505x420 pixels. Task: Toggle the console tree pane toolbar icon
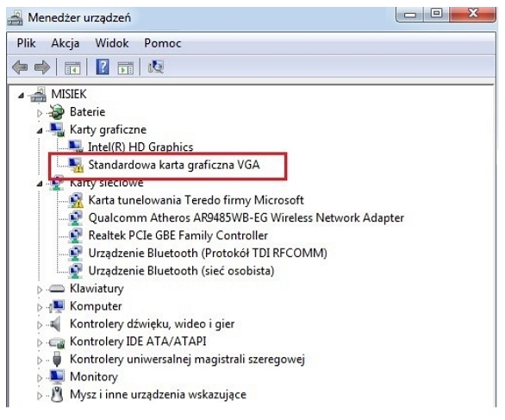(72, 68)
